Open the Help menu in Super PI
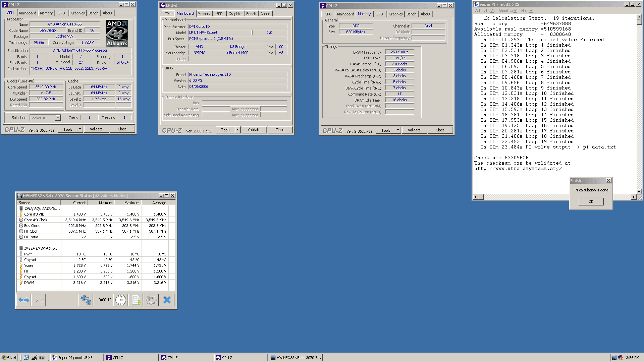 527,11
